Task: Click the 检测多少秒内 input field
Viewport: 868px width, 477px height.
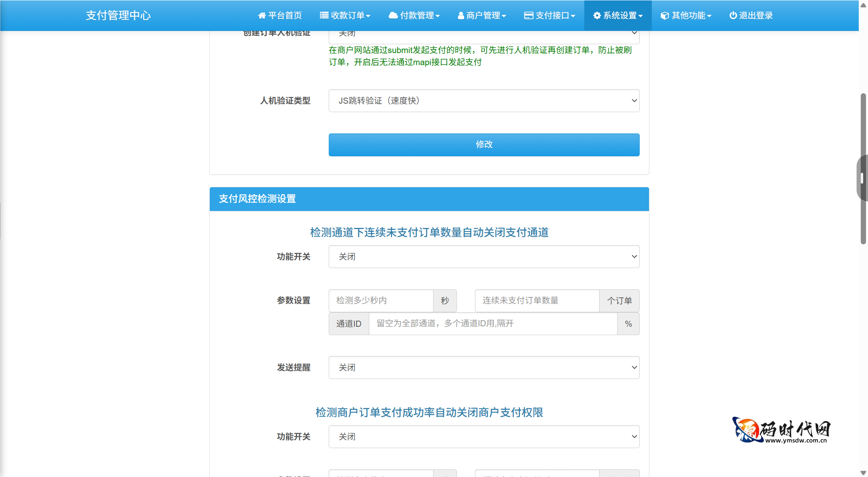Action: click(x=381, y=301)
